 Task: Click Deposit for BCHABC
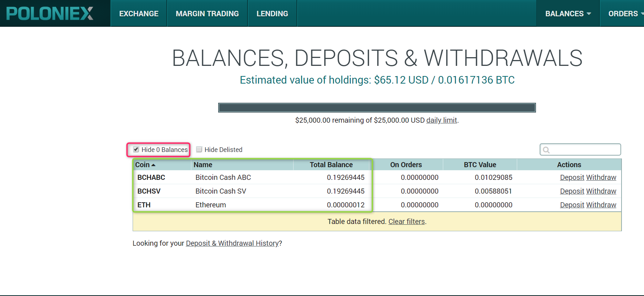click(572, 177)
